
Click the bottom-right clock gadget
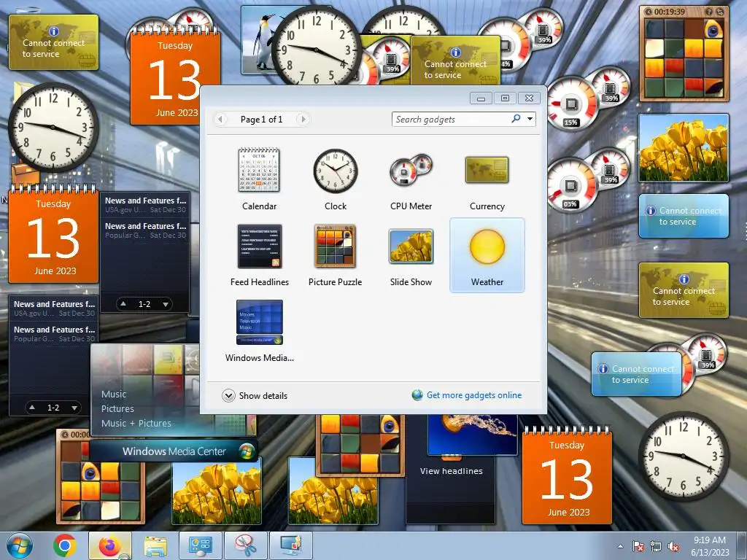coord(684,456)
